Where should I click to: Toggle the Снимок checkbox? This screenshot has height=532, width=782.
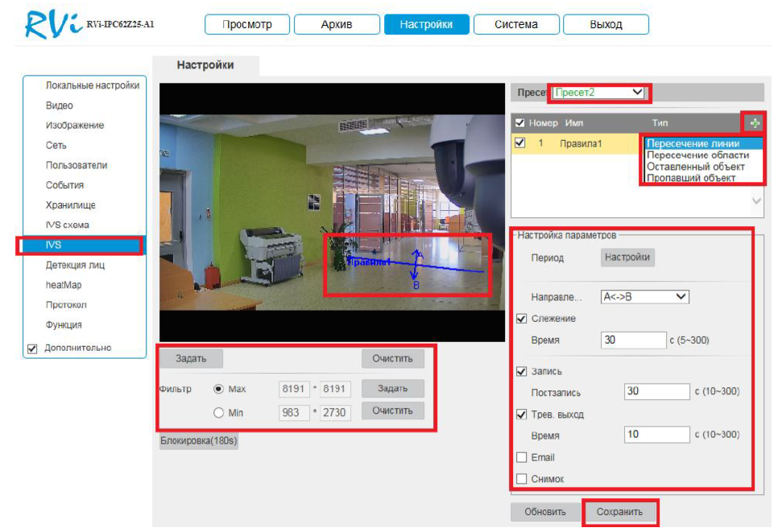click(x=521, y=479)
